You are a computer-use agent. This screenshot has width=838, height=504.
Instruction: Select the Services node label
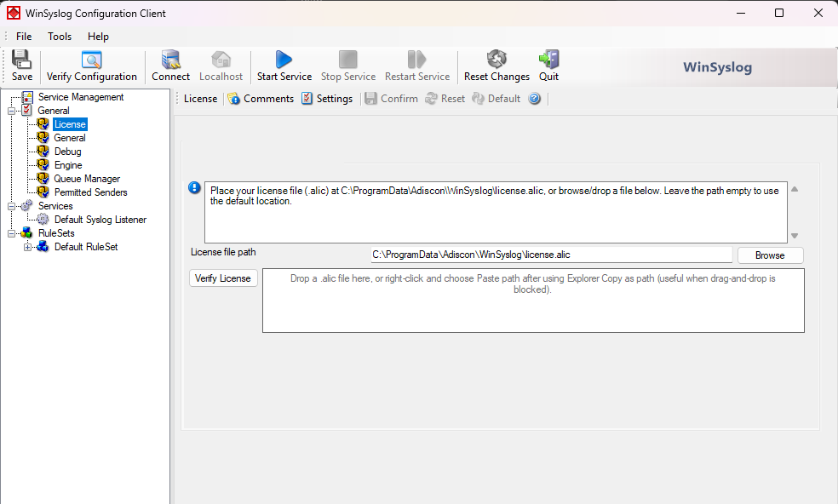coord(55,206)
